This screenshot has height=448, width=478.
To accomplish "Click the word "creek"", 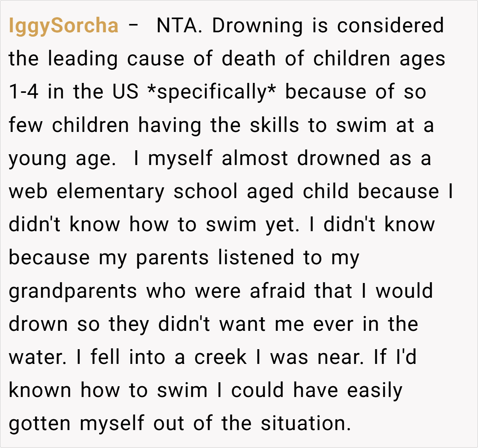I will pyautogui.click(x=220, y=357).
